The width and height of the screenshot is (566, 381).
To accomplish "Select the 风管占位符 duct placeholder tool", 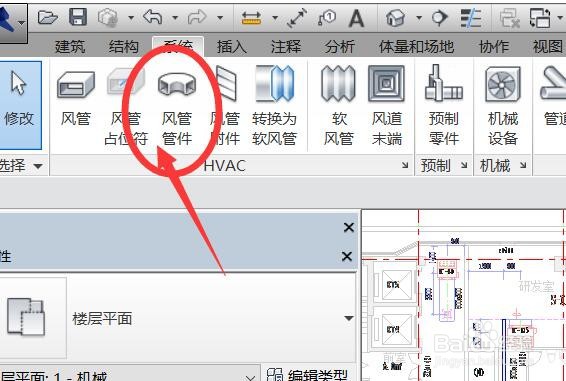I will pos(126,107).
